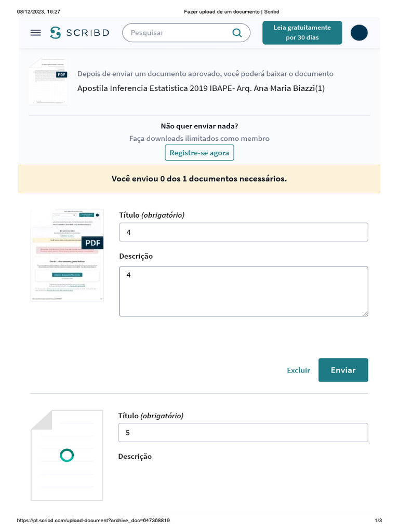Click the Pesquisar search field
399x532 pixels.
(x=177, y=33)
